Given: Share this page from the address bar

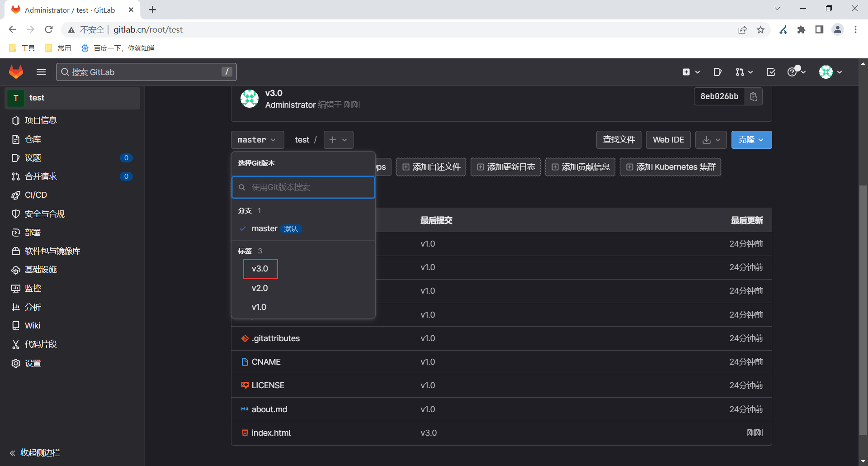Looking at the screenshot, I should click(x=743, y=29).
